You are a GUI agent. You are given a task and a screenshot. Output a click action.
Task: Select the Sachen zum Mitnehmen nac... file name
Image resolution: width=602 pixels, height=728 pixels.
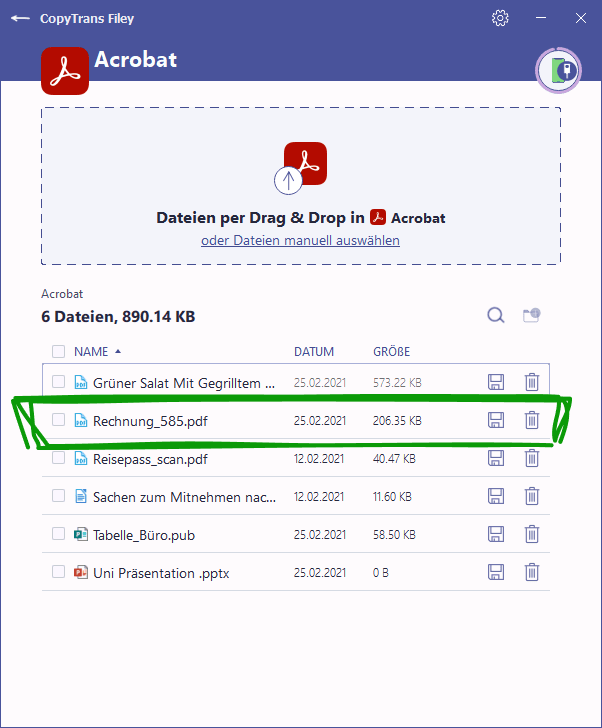click(184, 497)
